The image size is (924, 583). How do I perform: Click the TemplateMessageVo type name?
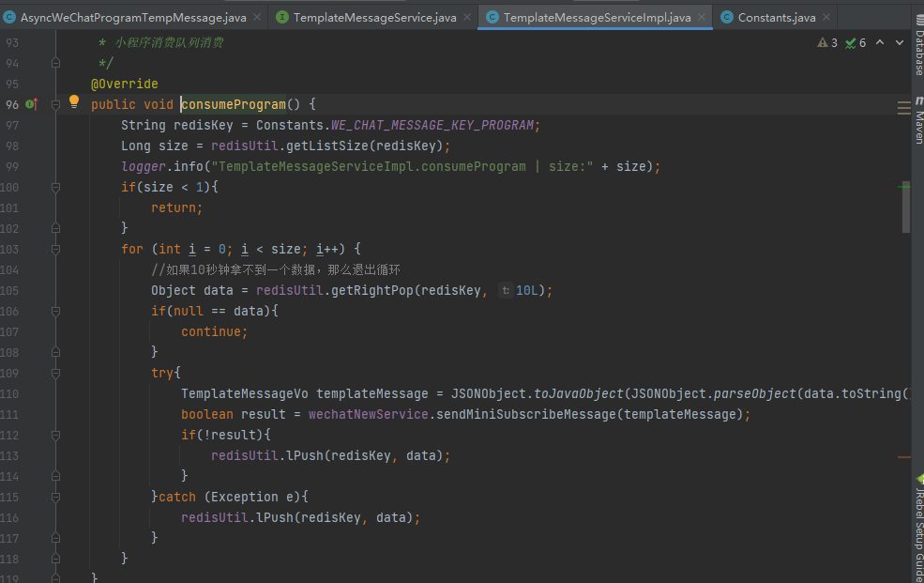coord(245,393)
